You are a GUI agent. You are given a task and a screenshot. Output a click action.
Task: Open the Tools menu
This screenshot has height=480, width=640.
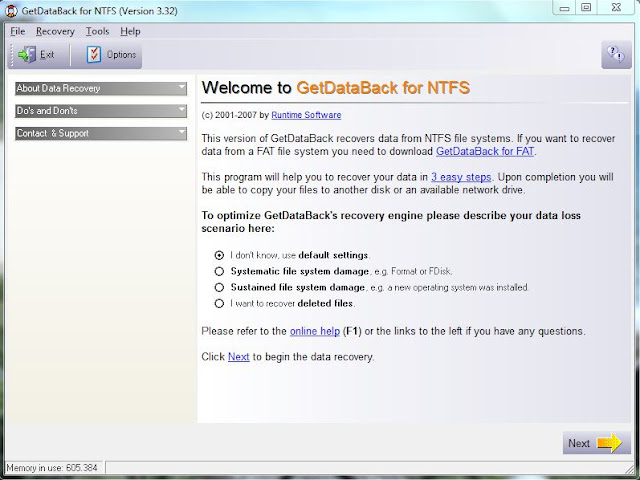coord(97,31)
